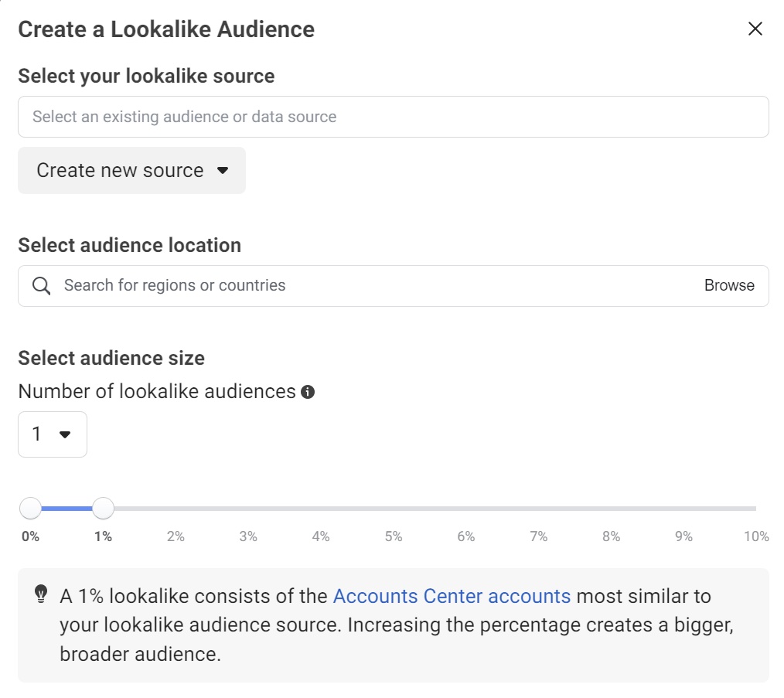Click the 2% label under the slider
784x698 pixels.
click(176, 536)
